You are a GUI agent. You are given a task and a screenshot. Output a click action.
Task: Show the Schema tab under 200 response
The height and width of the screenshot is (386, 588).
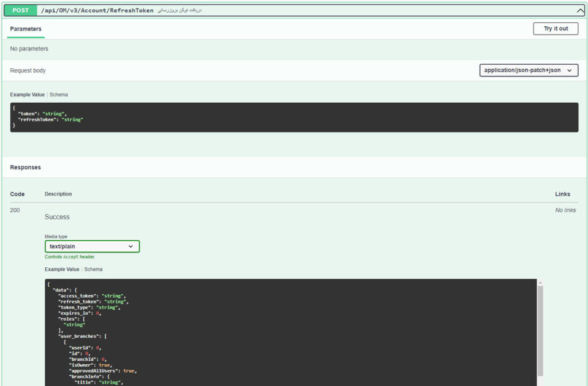click(x=94, y=269)
